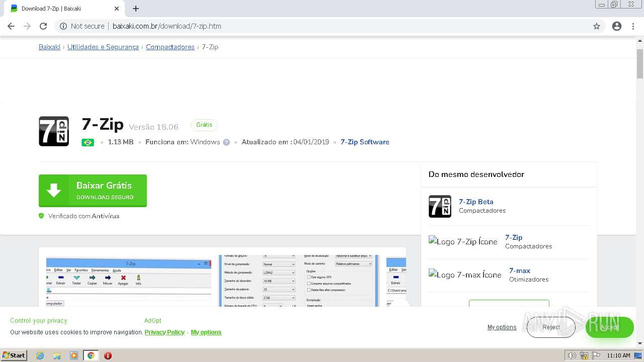
Task: Close the Download 7-Zip tab
Action: (117, 9)
